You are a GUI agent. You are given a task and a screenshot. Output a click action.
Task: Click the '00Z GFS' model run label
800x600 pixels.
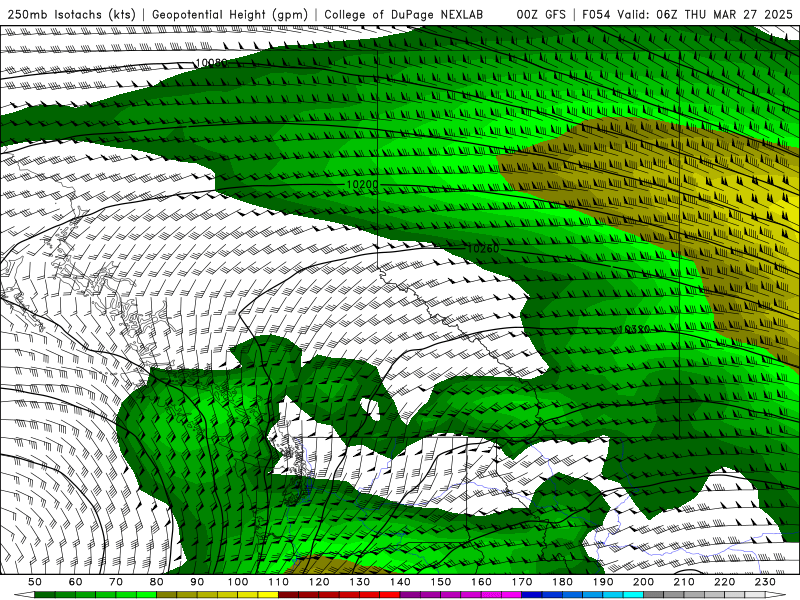(541, 14)
